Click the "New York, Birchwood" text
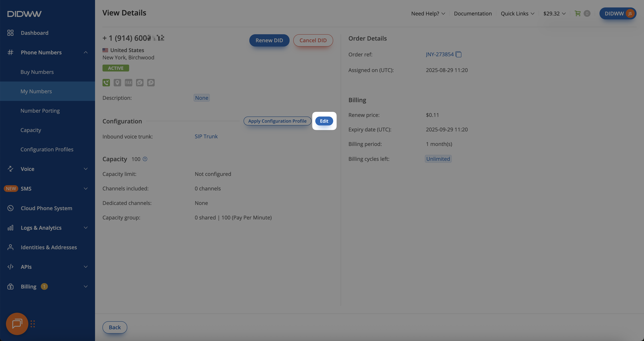The image size is (644, 341). [x=128, y=57]
